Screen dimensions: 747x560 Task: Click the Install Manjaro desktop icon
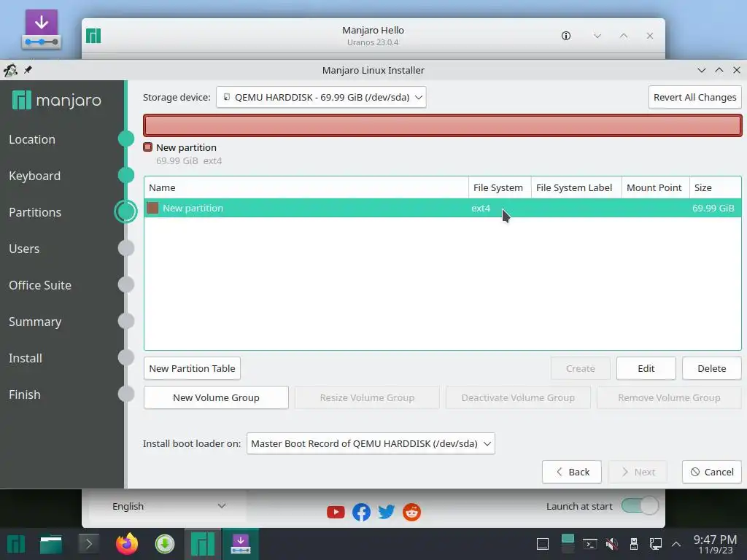point(42,29)
